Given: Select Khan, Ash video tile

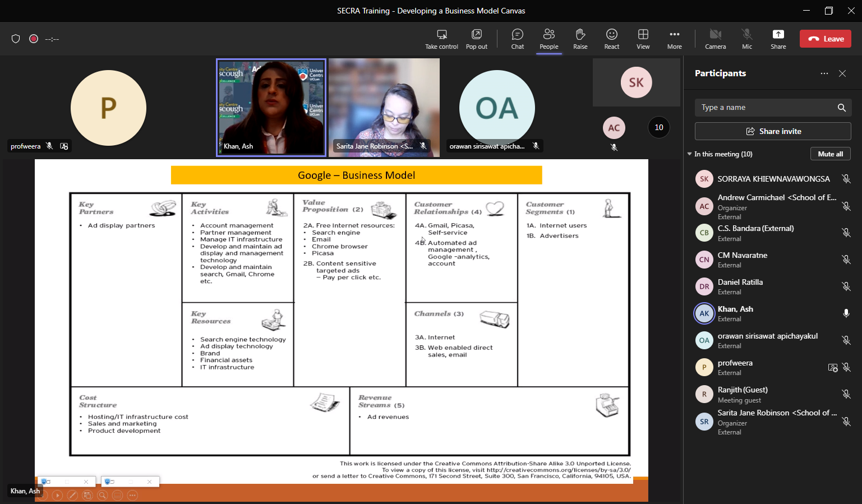Looking at the screenshot, I should 271,108.
